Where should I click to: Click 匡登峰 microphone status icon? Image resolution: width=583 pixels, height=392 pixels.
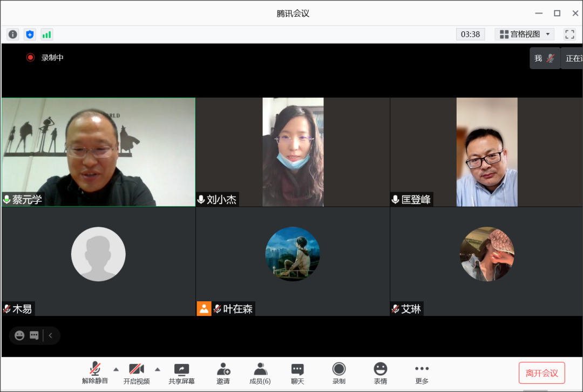click(x=396, y=199)
